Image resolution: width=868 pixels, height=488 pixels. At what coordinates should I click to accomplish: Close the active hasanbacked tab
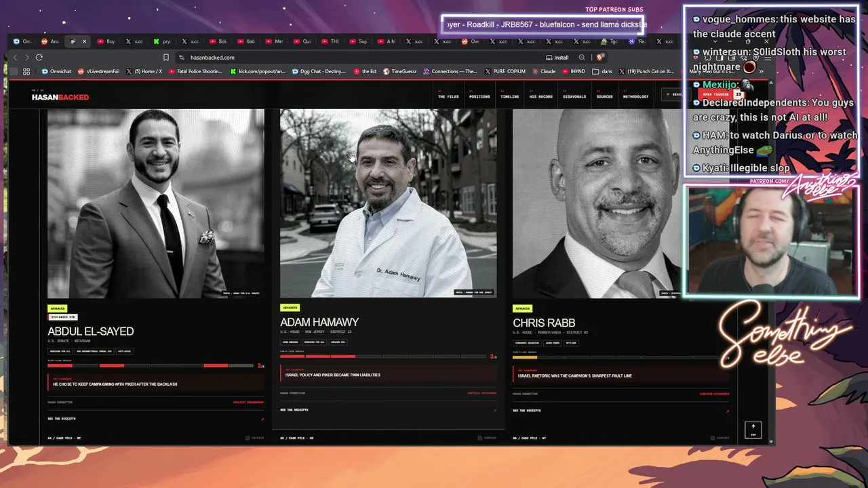coord(84,41)
